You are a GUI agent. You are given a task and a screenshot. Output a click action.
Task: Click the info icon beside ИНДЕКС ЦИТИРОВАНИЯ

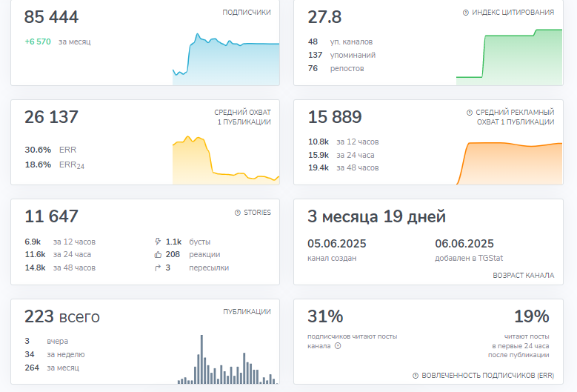(x=465, y=13)
